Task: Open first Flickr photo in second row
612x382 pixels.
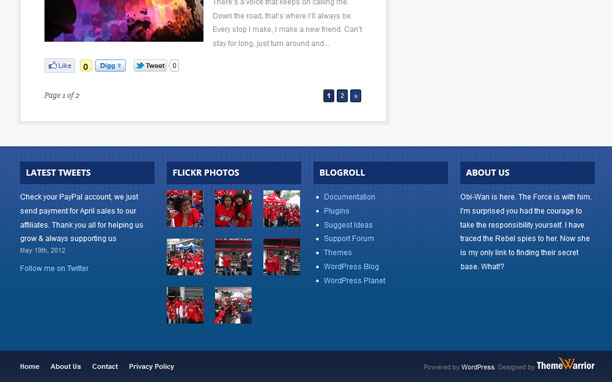Action: [x=185, y=257]
